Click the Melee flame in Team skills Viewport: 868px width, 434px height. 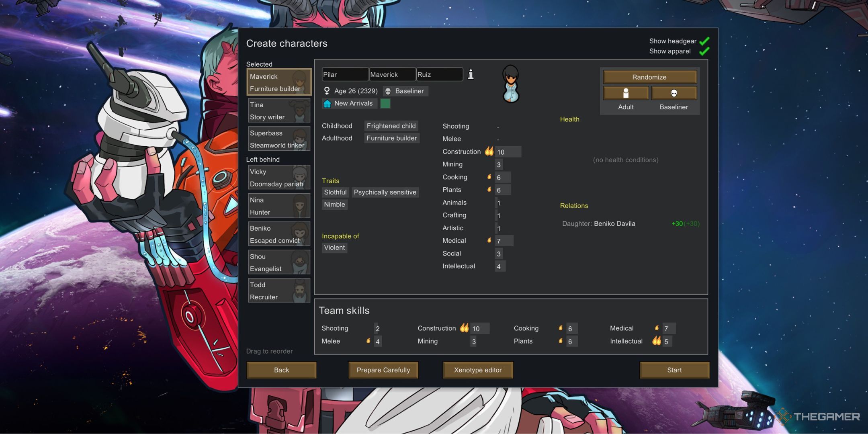[x=368, y=341]
